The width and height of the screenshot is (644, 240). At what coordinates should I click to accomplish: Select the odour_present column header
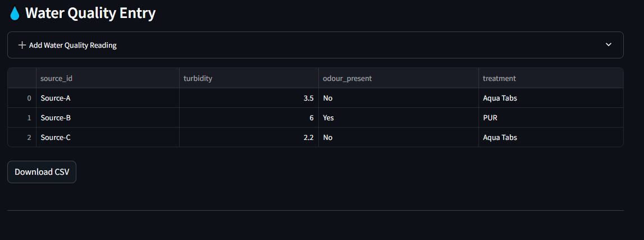(347, 78)
